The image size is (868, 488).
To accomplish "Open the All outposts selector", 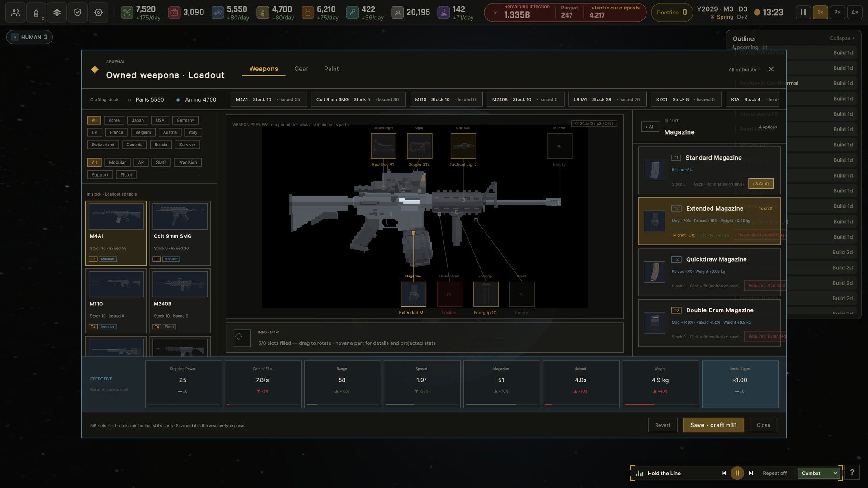I will tap(742, 70).
